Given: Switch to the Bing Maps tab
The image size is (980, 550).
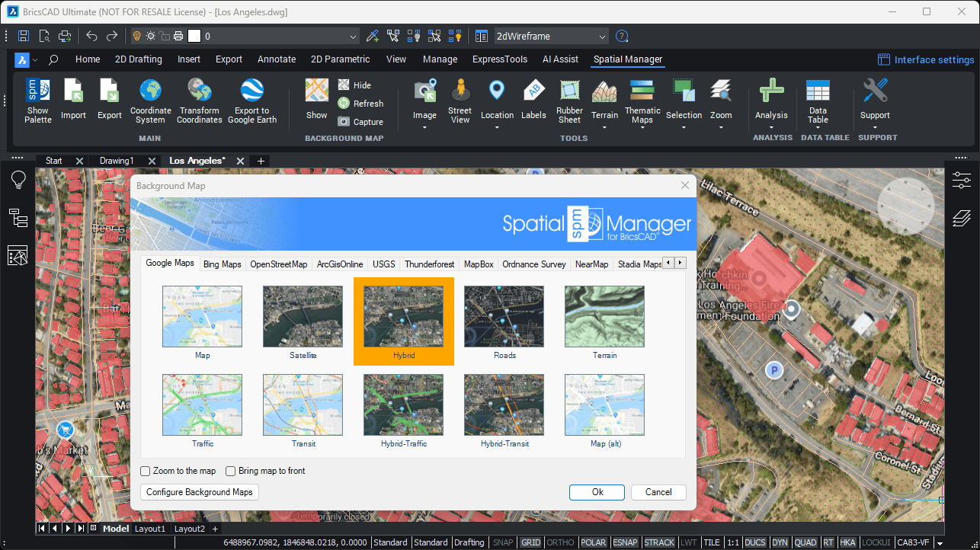Looking at the screenshot, I should [222, 264].
